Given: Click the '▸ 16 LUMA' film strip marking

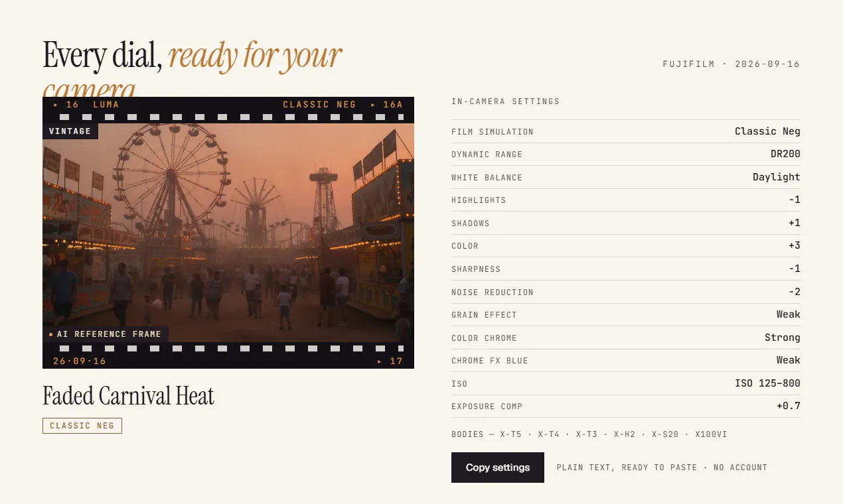Looking at the screenshot, I should click(86, 105).
